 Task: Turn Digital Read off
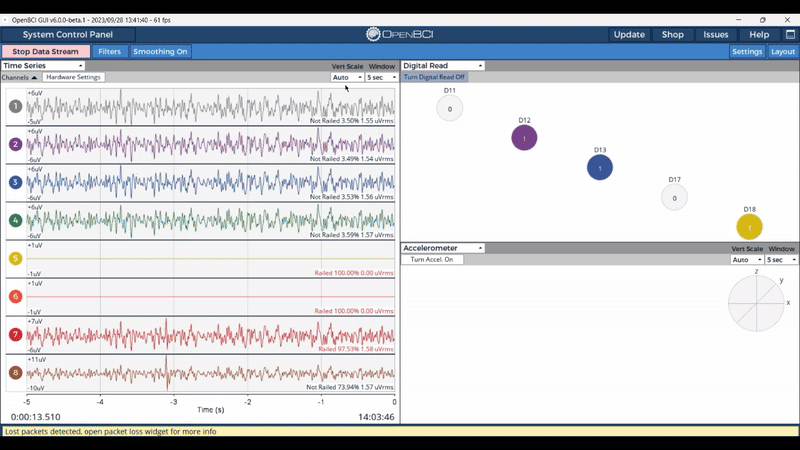(434, 77)
